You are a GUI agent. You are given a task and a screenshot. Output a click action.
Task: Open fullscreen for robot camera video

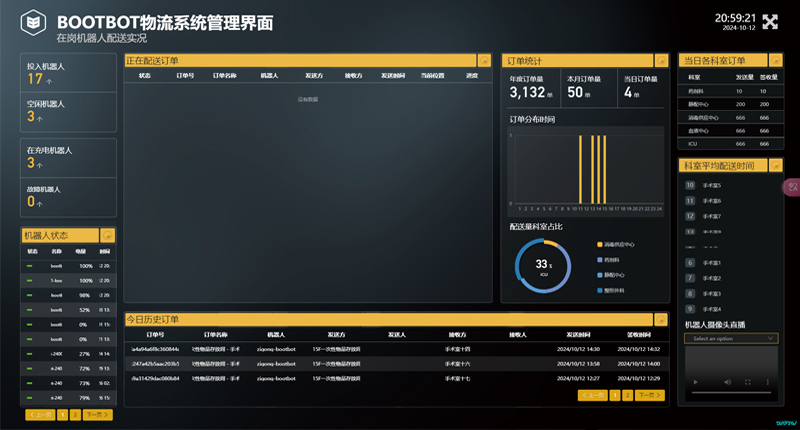point(747,382)
